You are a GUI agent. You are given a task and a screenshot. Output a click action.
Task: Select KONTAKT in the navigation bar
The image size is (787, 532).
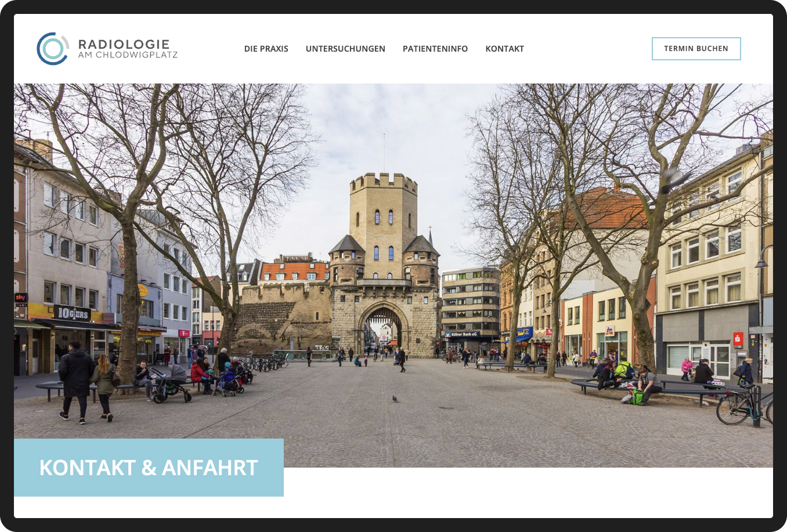(x=504, y=49)
